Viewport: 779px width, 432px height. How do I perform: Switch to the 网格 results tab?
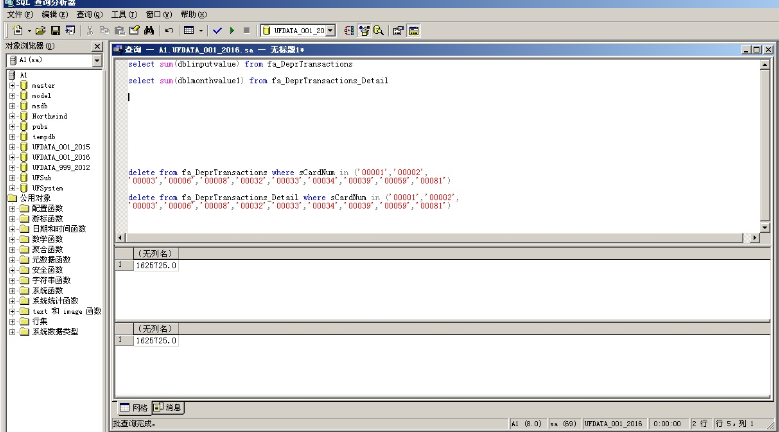point(134,408)
